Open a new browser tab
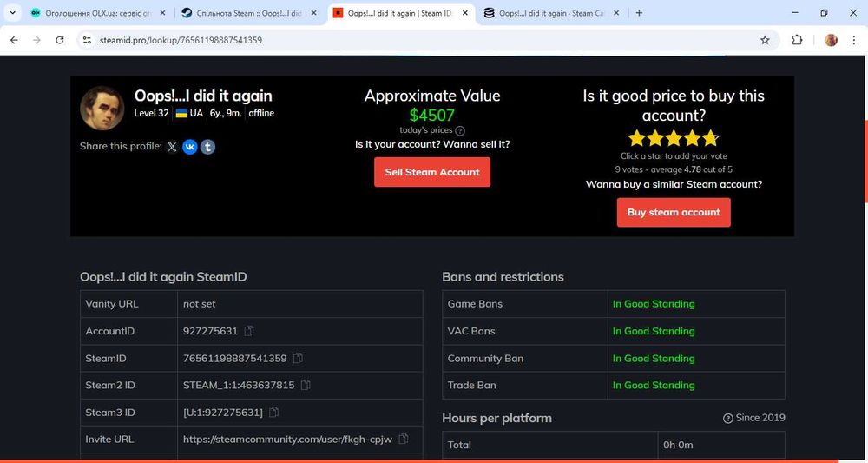The width and height of the screenshot is (868, 463). 639,13
